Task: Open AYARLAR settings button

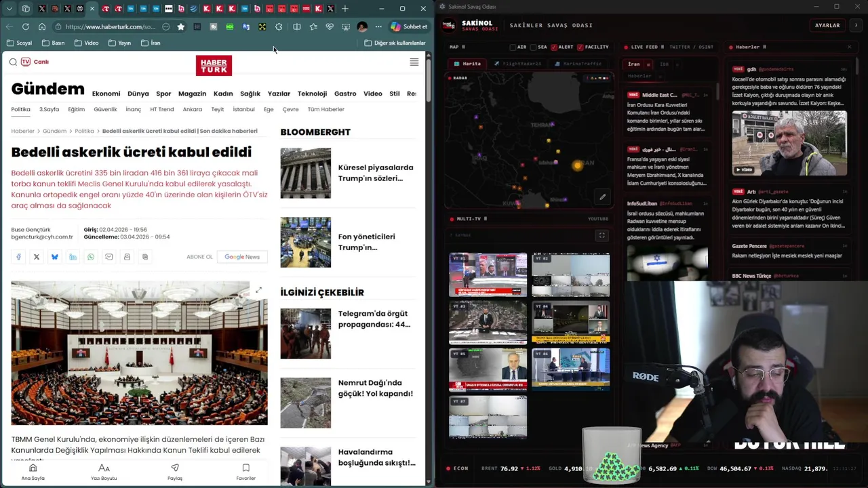Action: pyautogui.click(x=827, y=25)
